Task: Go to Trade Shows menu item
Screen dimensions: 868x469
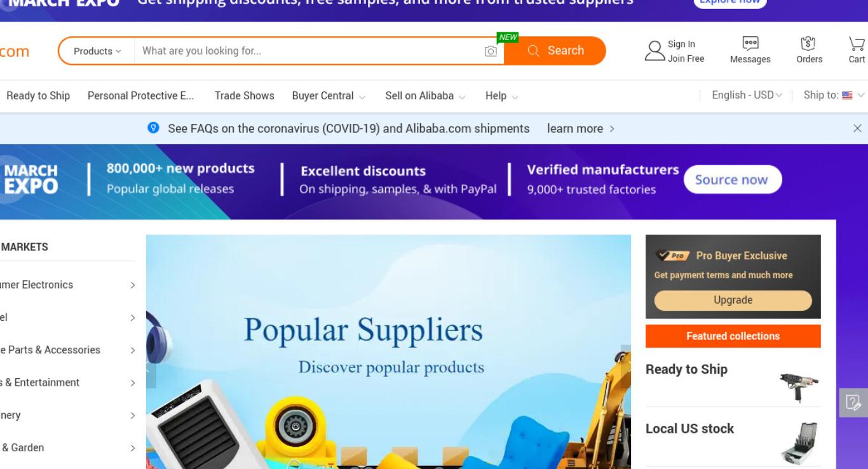Action: [x=245, y=96]
